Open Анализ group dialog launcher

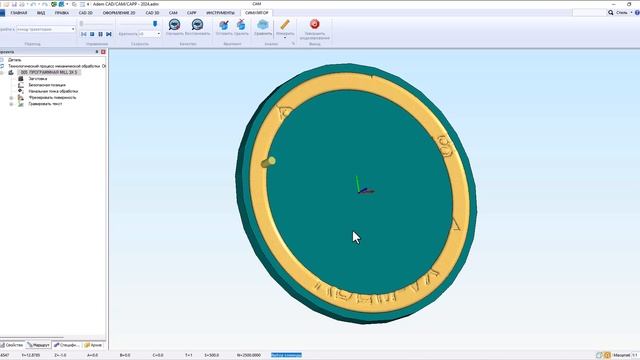pos(293,43)
